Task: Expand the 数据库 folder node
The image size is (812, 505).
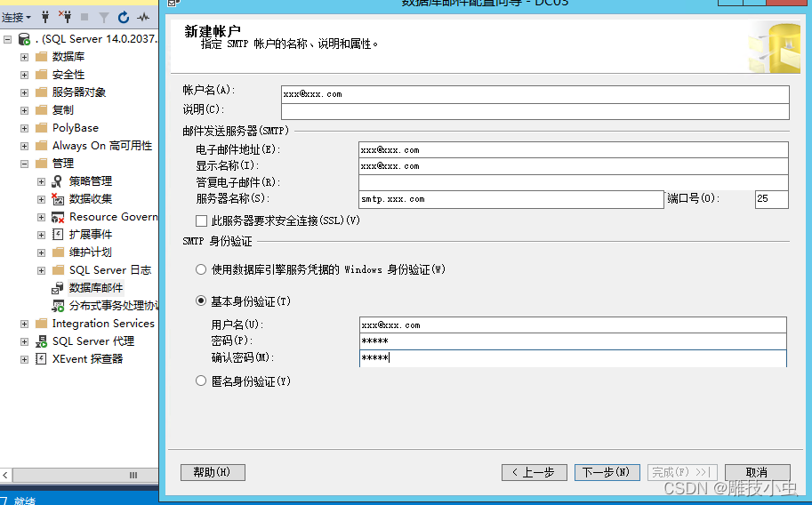Action: 24,57
